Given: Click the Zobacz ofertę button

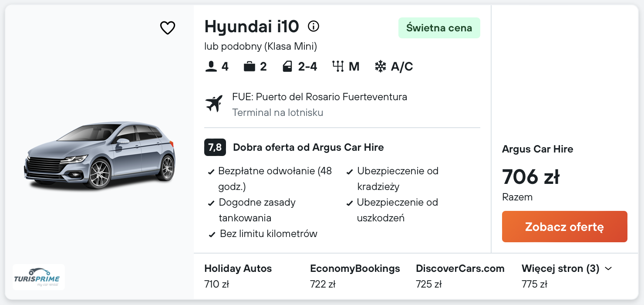Looking at the screenshot, I should [565, 227].
